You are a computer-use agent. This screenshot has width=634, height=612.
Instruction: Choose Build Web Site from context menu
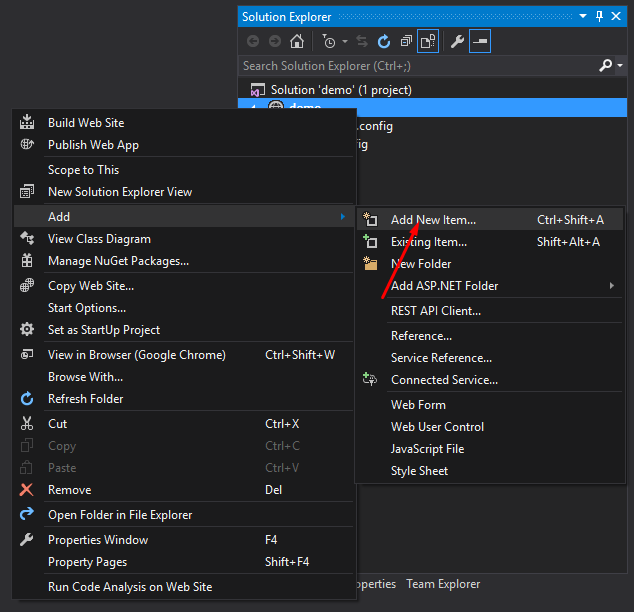[184, 122]
